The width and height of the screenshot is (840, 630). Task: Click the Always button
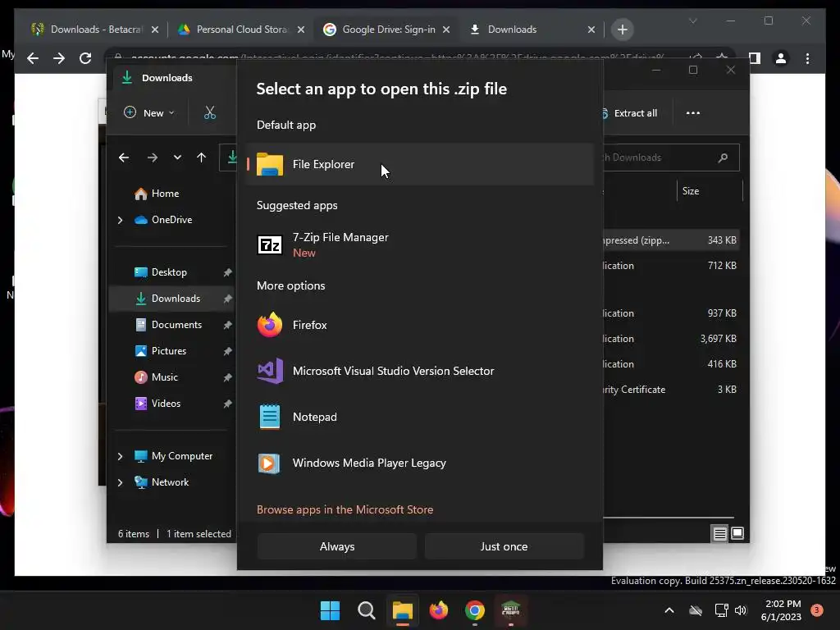[x=337, y=546]
